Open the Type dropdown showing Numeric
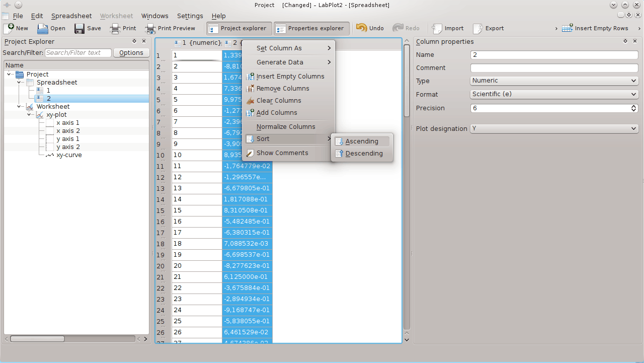Screen dimensions: 644x363 point(554,81)
